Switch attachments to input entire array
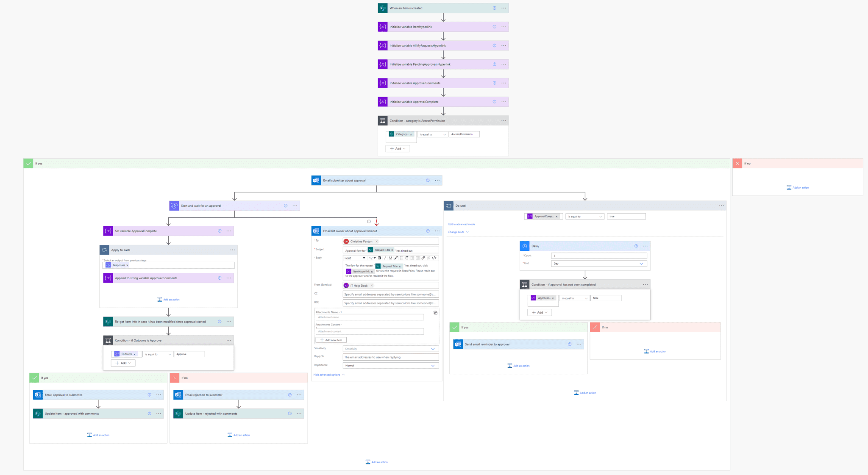Viewport: 868px width, 475px height. coord(435,313)
